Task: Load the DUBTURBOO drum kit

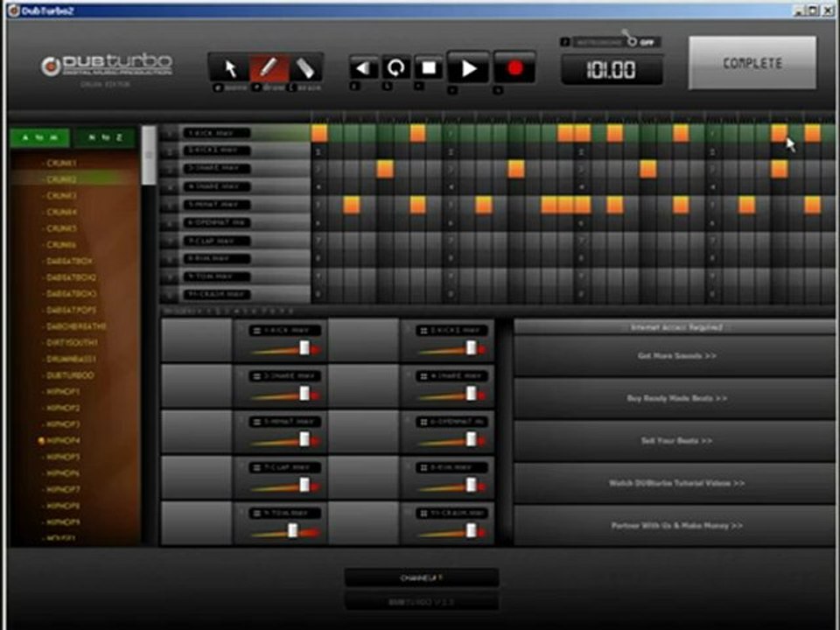Action: click(x=70, y=375)
